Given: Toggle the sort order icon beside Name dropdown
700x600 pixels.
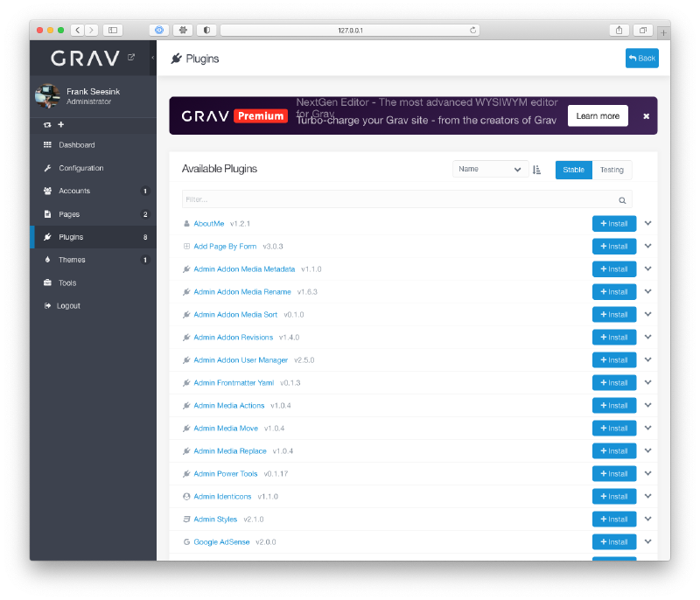Looking at the screenshot, I should click(537, 170).
